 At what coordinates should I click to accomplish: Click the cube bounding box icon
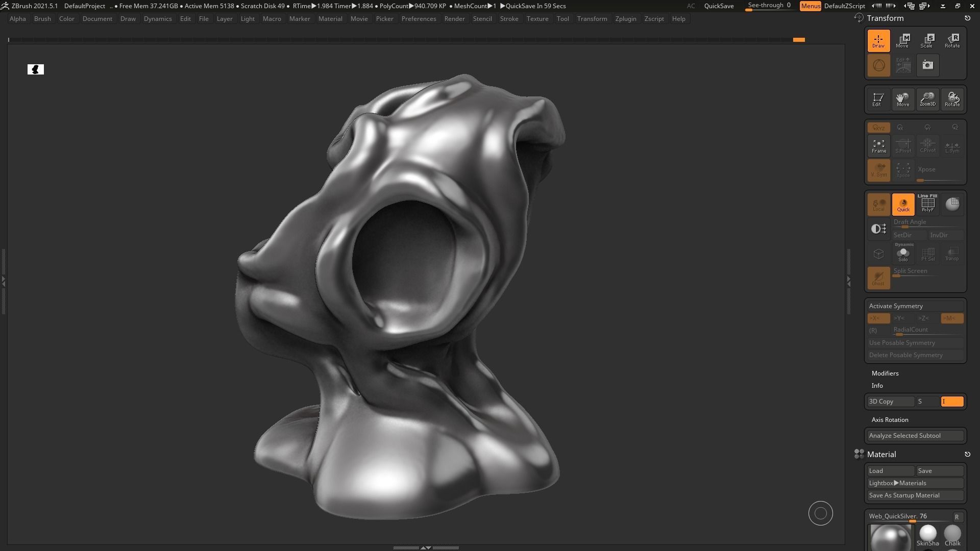click(x=878, y=254)
